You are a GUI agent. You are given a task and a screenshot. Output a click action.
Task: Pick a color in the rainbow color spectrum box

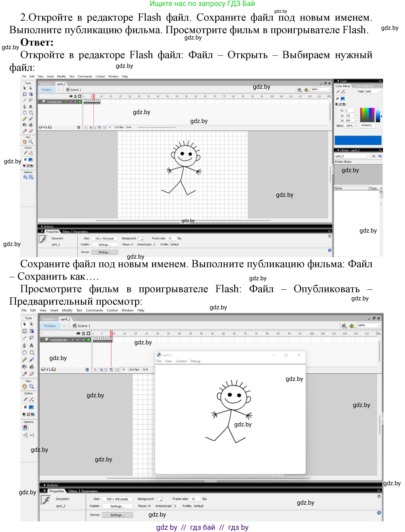(367, 115)
